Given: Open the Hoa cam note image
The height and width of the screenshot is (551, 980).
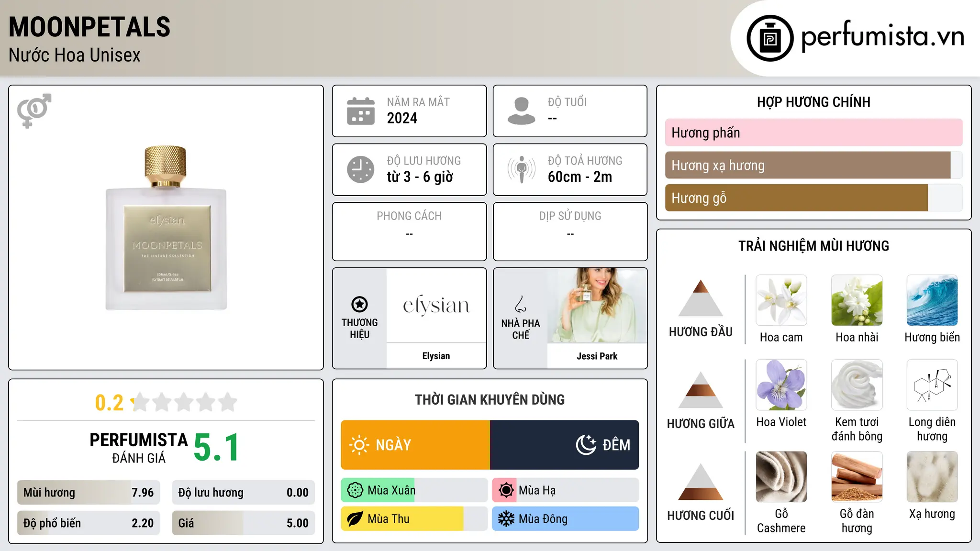Looking at the screenshot, I should pos(781,300).
